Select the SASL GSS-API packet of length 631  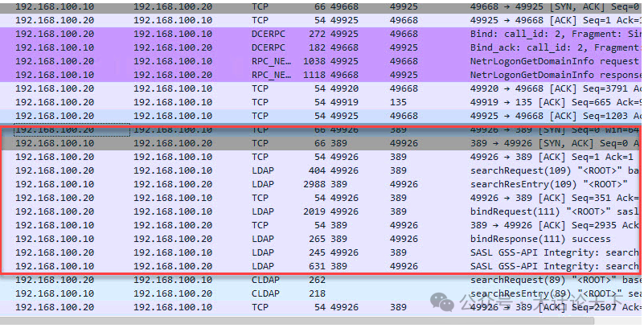[322, 266]
